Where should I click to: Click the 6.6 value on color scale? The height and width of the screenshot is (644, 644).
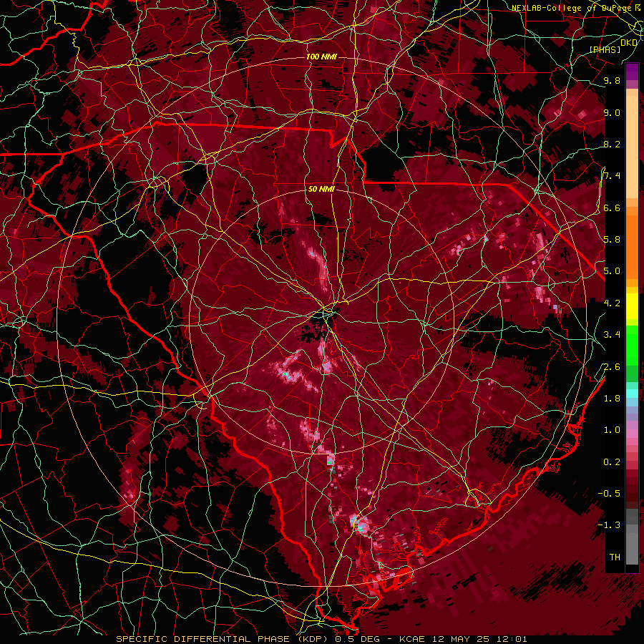612,208
